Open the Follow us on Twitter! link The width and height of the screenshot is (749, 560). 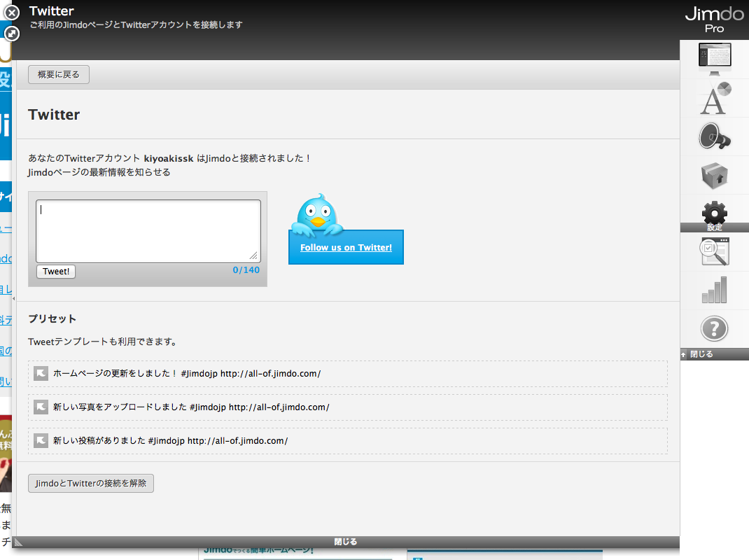(346, 248)
